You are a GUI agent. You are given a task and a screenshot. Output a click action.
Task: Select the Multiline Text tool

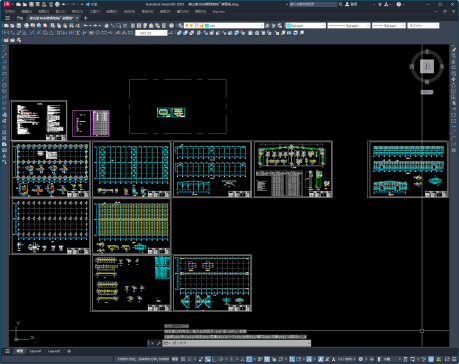(4, 156)
